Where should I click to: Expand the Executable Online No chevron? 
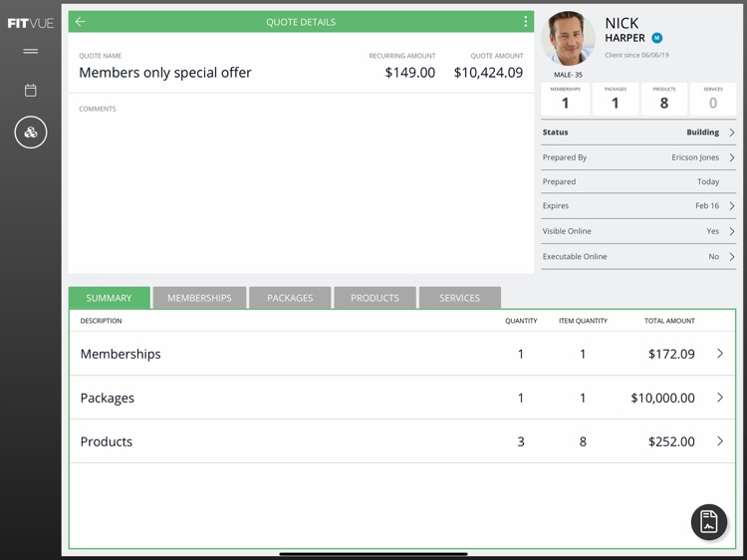[732, 256]
